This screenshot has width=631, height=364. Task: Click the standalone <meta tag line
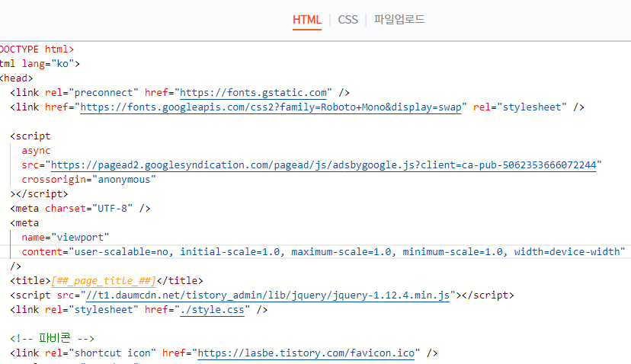(x=24, y=223)
